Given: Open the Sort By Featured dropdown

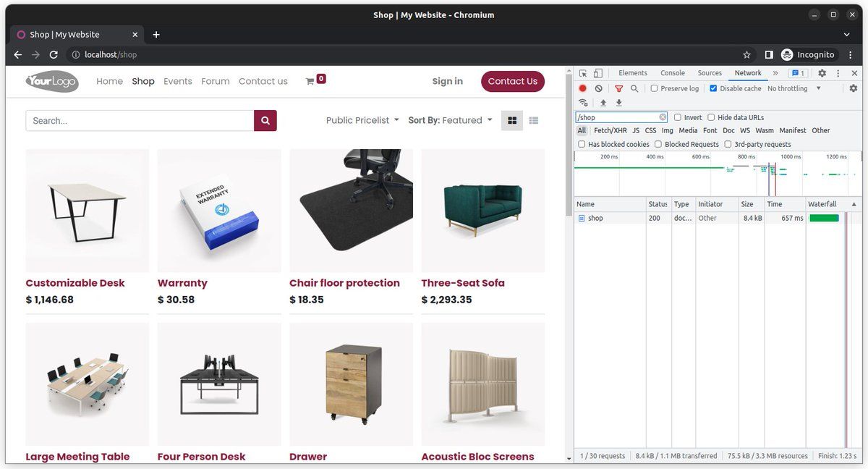Looking at the screenshot, I should click(450, 120).
